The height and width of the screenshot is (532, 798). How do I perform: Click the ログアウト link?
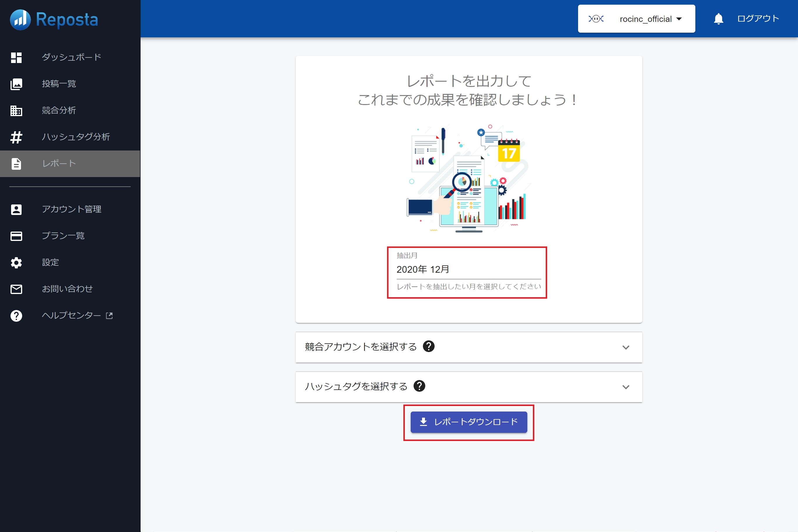click(758, 19)
